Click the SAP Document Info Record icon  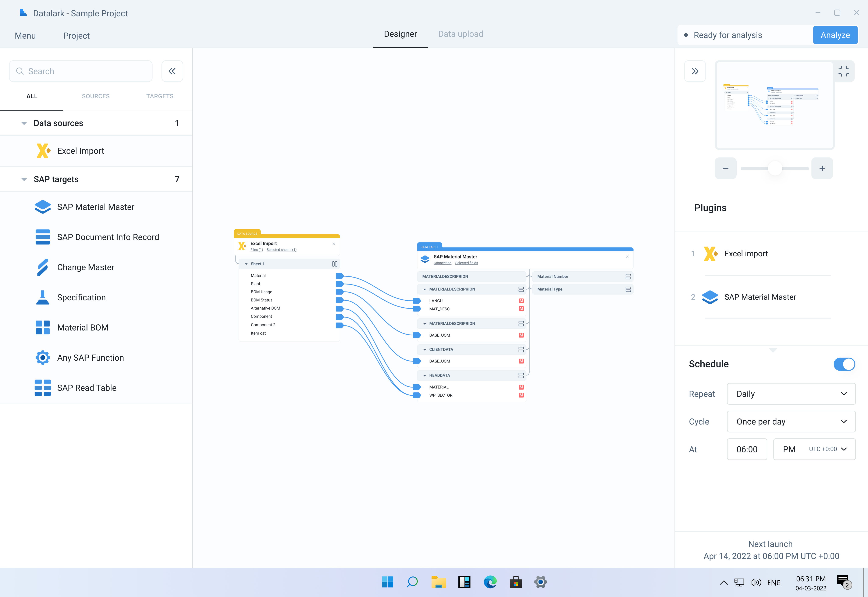pyautogui.click(x=43, y=237)
